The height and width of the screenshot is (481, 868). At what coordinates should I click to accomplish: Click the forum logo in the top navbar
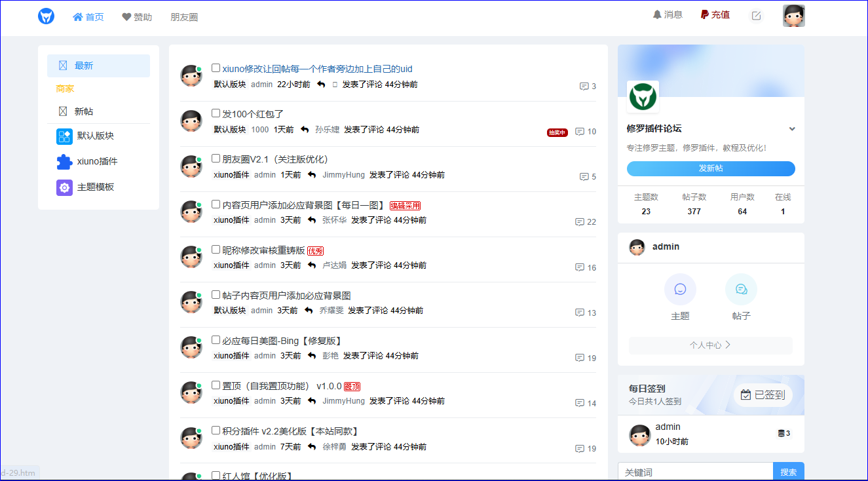click(x=46, y=16)
